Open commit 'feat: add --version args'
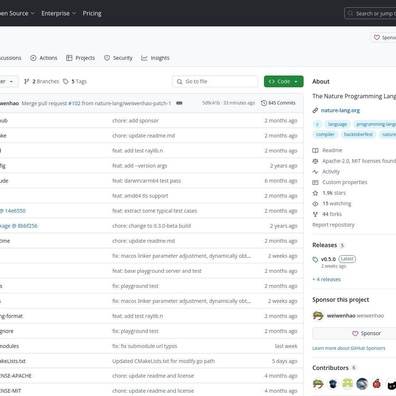The width and height of the screenshot is (396, 396). (x=140, y=166)
